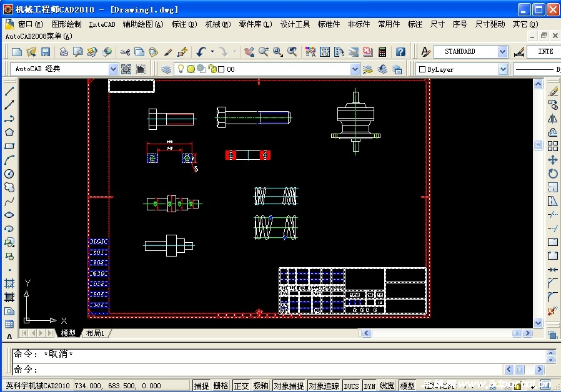Switch to the 模型 tab
This screenshot has width=561, height=392.
pyautogui.click(x=68, y=333)
